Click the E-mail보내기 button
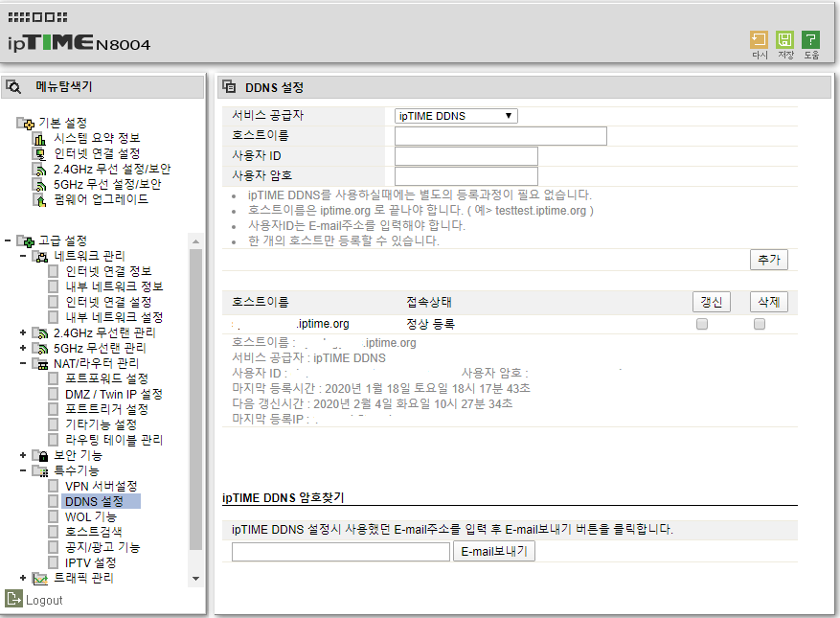 point(494,552)
